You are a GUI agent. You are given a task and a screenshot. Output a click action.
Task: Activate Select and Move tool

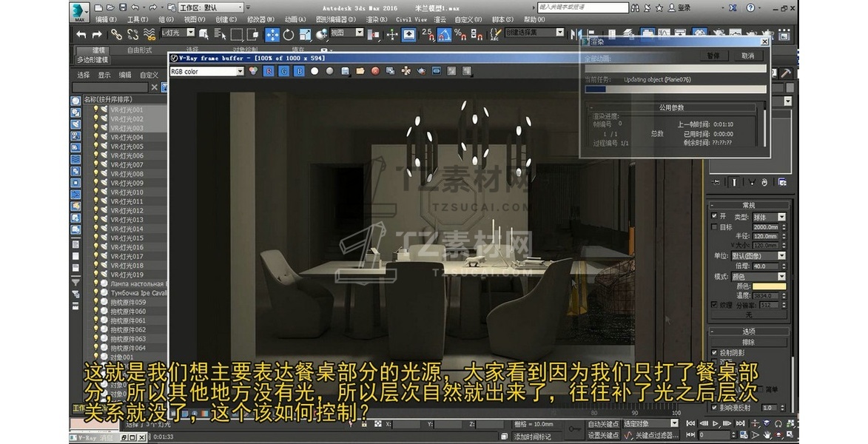tap(272, 34)
